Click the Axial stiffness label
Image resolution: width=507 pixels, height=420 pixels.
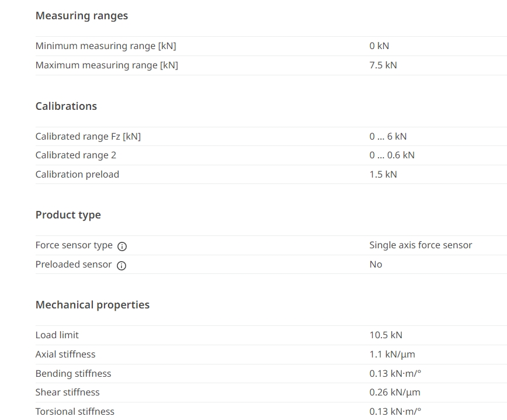point(65,355)
